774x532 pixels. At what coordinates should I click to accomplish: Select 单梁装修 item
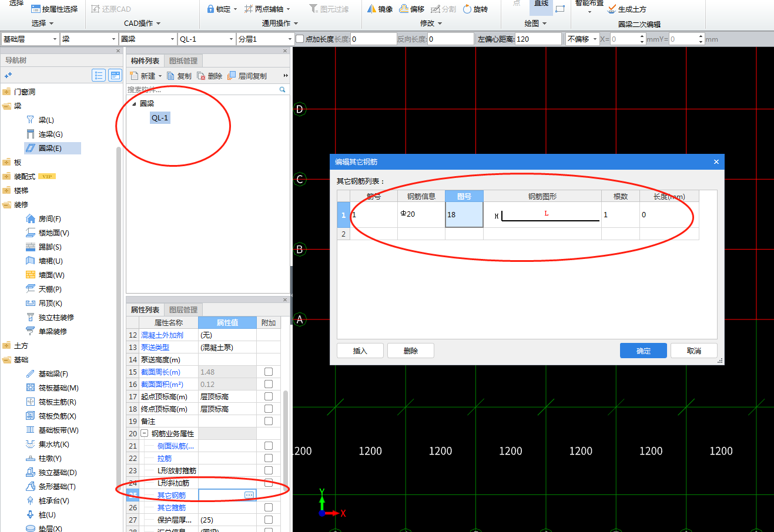[x=47, y=332]
